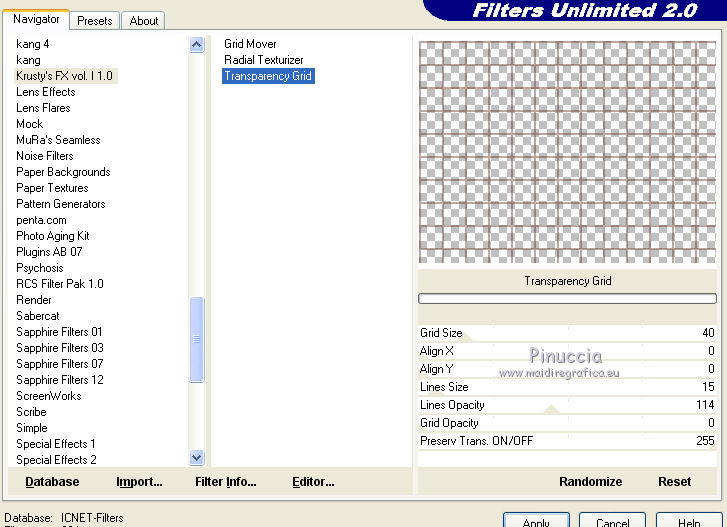Open Filter Info...
The image size is (727, 527).
tap(225, 482)
